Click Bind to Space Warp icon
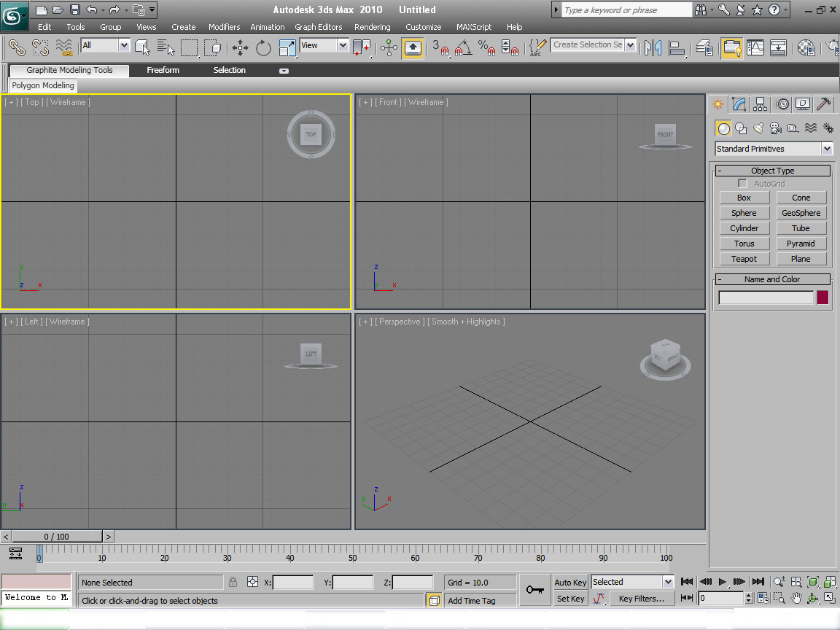 pos(64,47)
